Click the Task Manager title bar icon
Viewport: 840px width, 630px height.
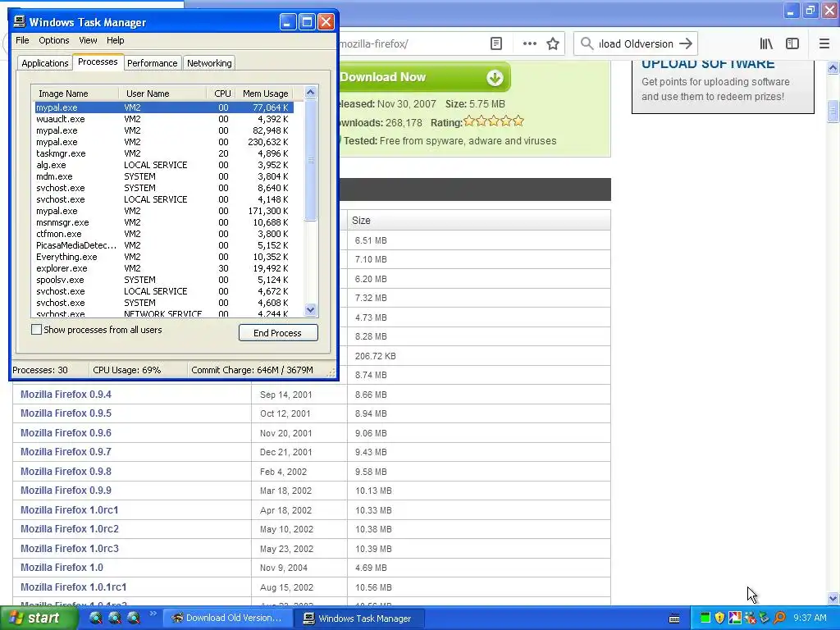pyautogui.click(x=20, y=21)
